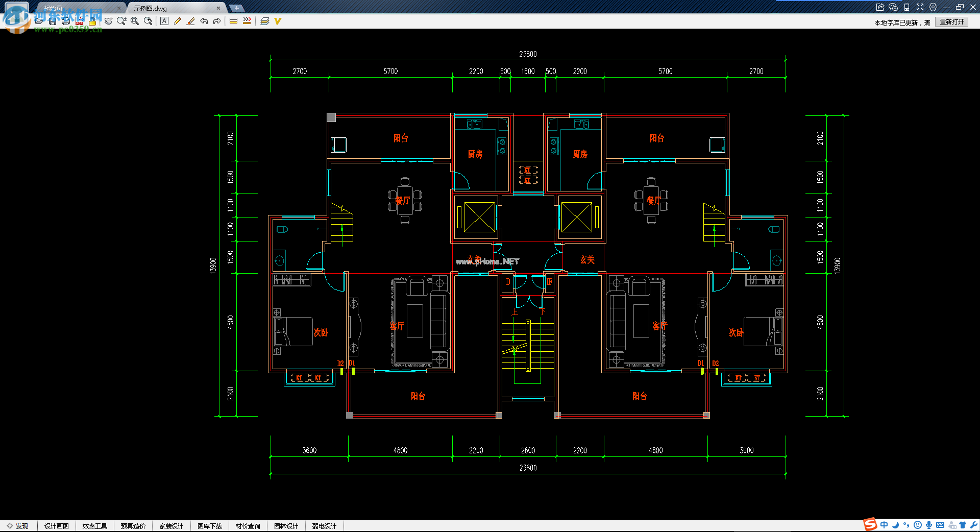Click the left 餐厅 room label

pos(403,201)
